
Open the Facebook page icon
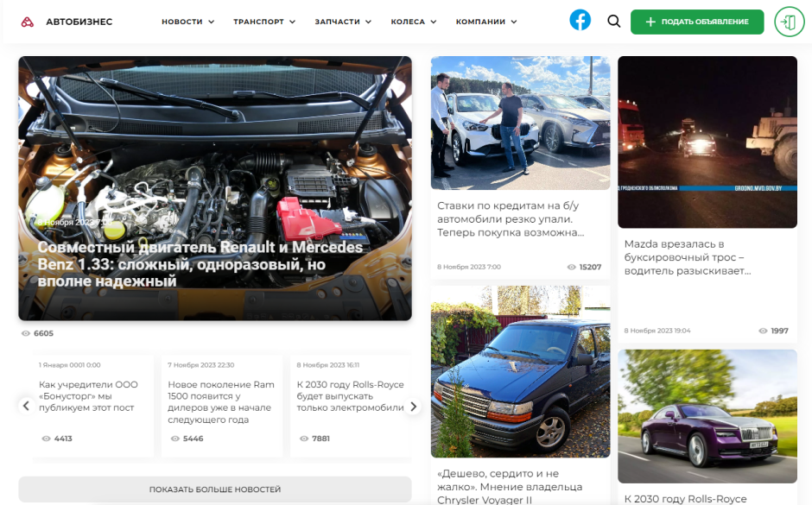(x=580, y=21)
